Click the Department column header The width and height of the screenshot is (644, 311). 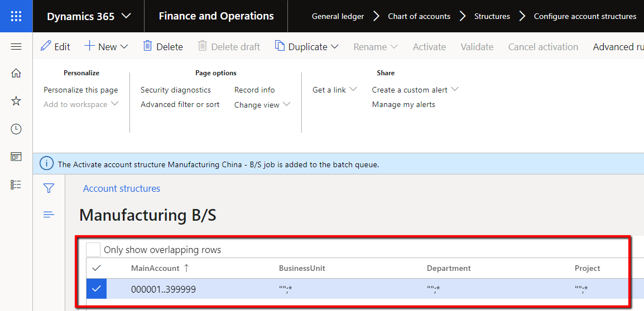coord(449,268)
